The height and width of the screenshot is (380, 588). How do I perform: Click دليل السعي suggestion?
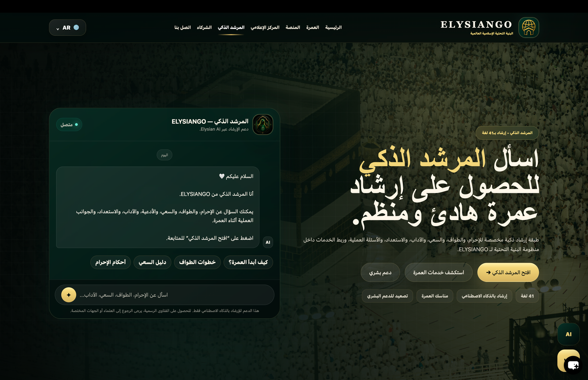point(153,262)
